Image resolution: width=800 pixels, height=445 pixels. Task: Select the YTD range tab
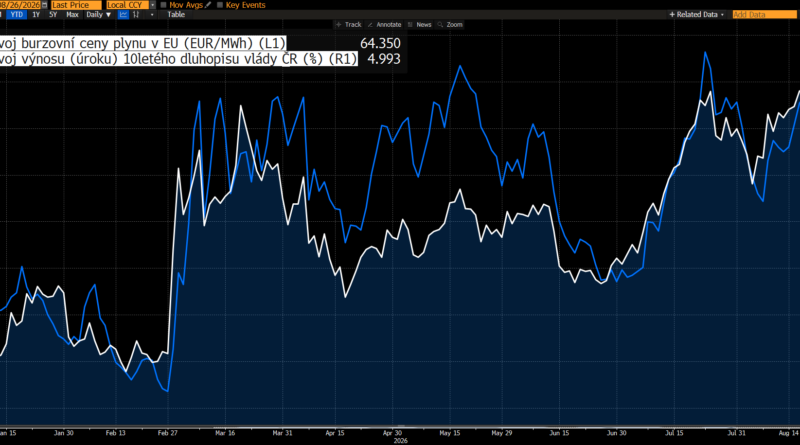(17, 15)
